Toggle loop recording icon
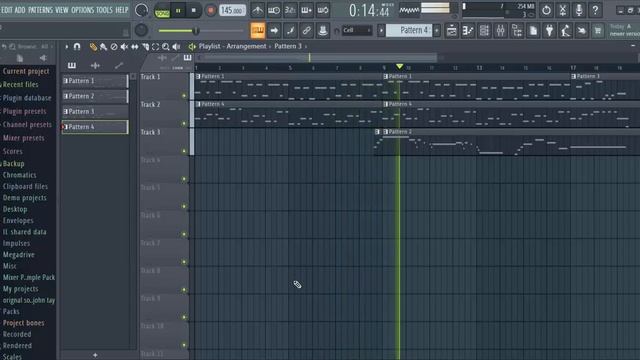Viewport: 640px width, 360px height. [x=323, y=10]
